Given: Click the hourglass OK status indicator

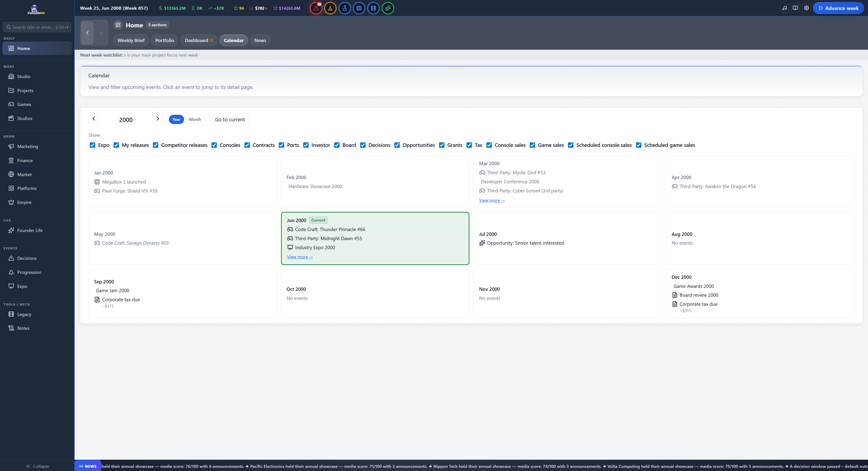Looking at the screenshot, I should [197, 8].
